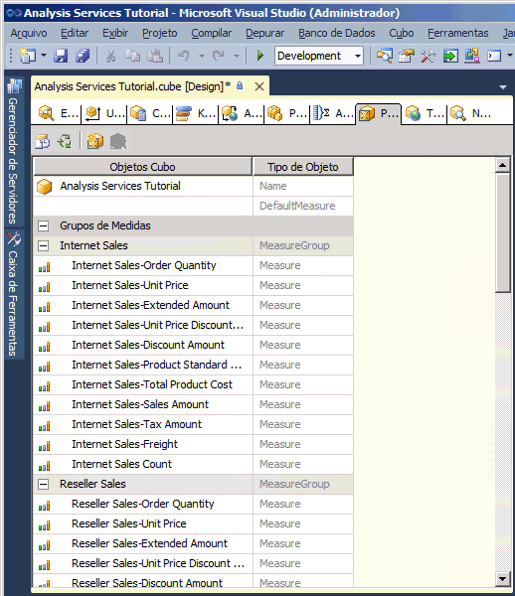The image size is (515, 596).
Task: Switch to the KPIs tab starting with K
Action: [x=195, y=113]
